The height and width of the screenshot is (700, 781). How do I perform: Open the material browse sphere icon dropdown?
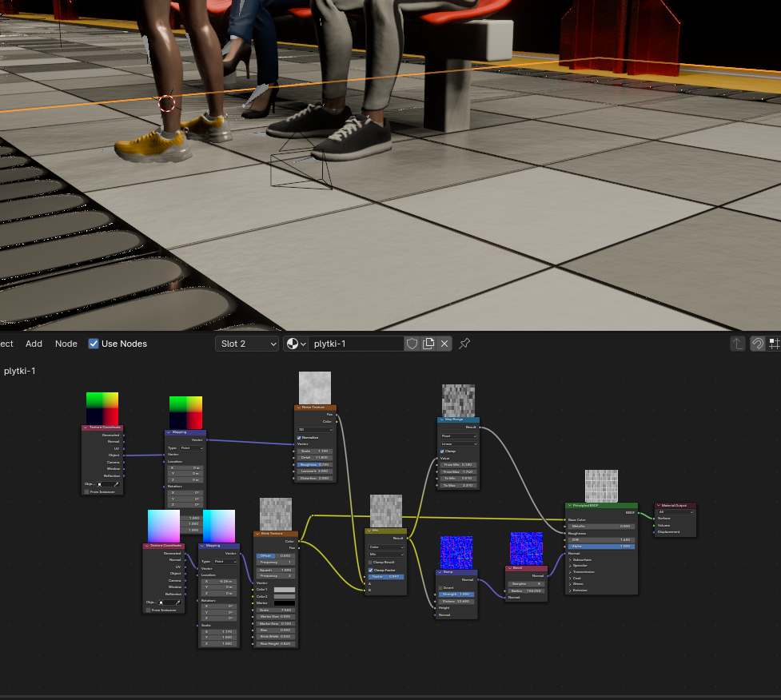pos(297,344)
